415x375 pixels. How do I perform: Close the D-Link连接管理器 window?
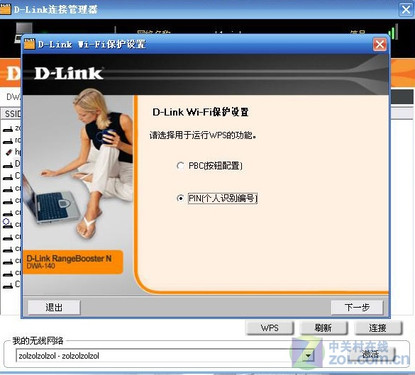(x=406, y=9)
